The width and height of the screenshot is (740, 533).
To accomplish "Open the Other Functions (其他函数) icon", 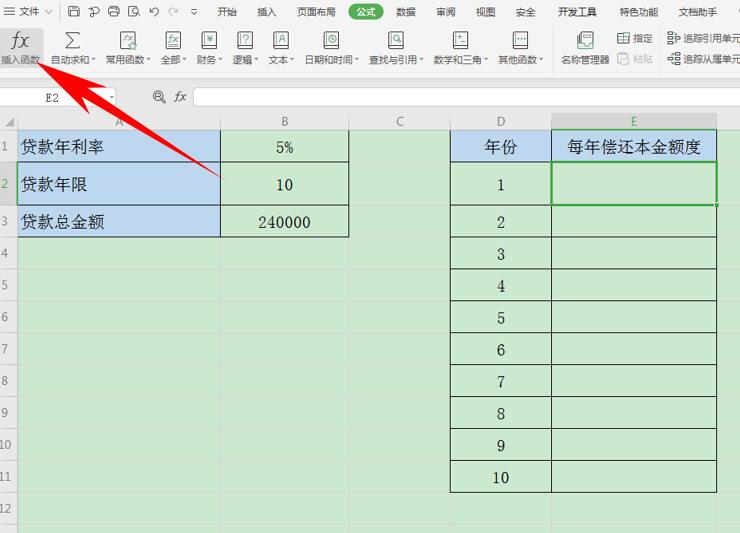I will pyautogui.click(x=520, y=41).
